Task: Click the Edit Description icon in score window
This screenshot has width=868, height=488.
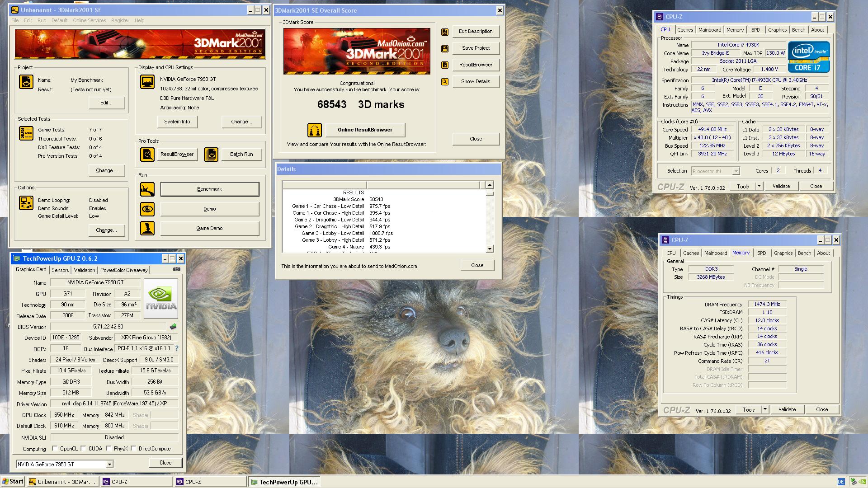Action: (x=445, y=32)
